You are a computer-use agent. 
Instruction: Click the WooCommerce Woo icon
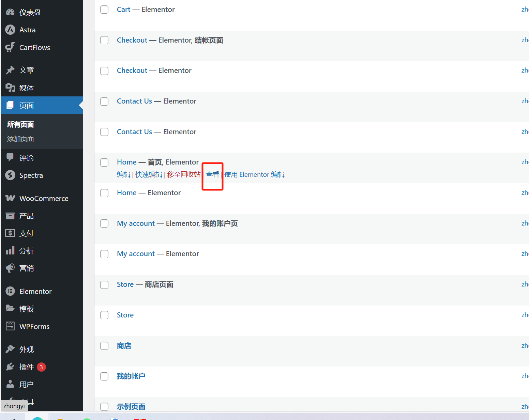point(10,198)
